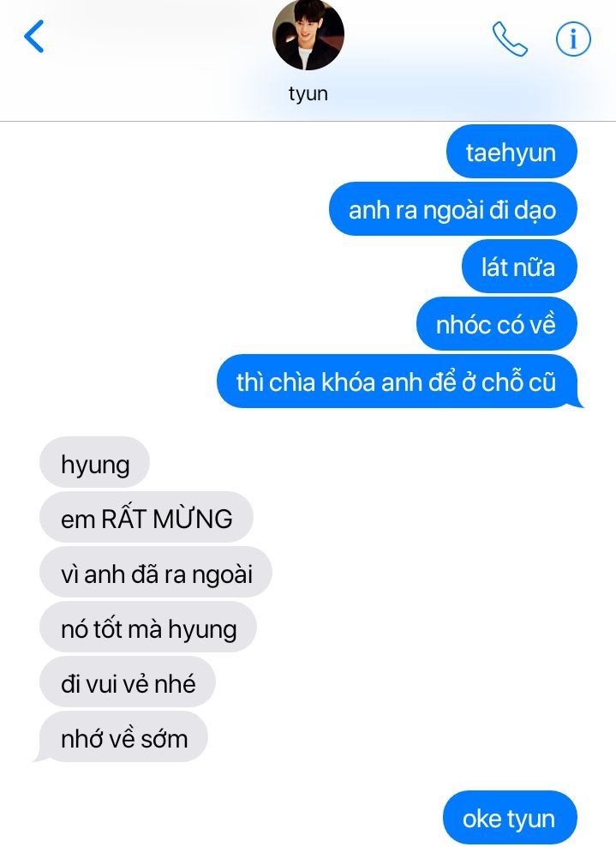The image size is (616, 847).
Task: Tap the 'em RẤT MỪNG' message
Action: 147,518
